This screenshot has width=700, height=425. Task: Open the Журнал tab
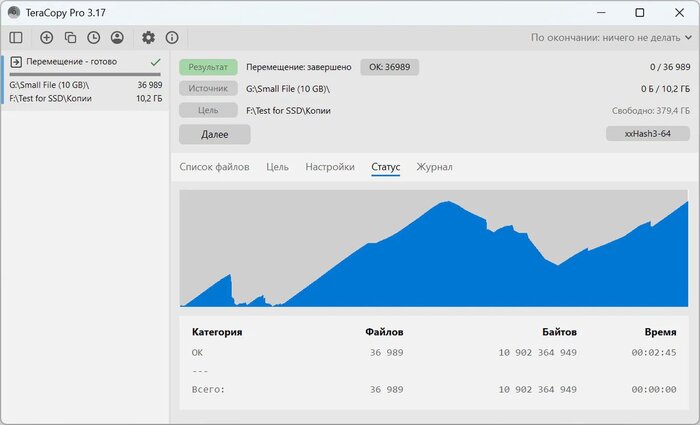[x=434, y=167]
